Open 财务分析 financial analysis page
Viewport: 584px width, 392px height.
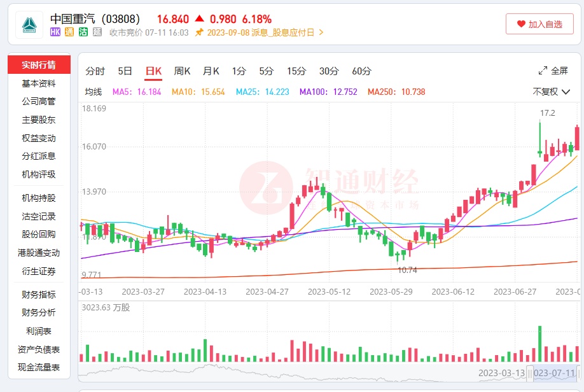39,312
